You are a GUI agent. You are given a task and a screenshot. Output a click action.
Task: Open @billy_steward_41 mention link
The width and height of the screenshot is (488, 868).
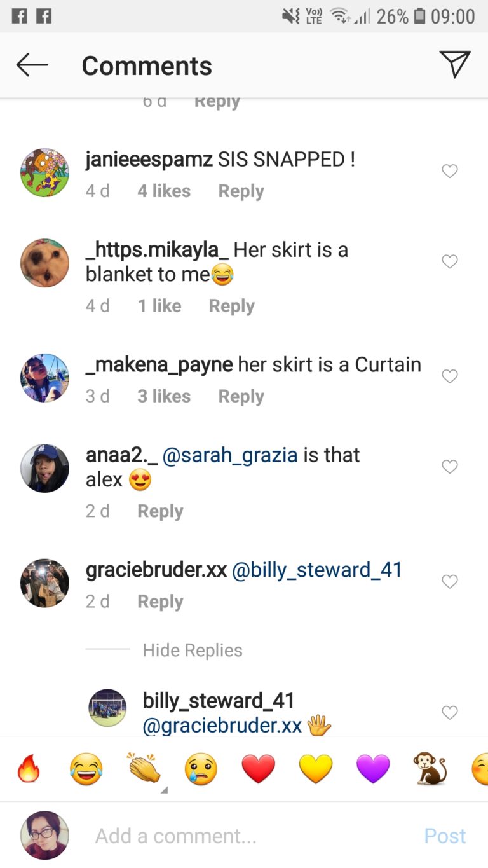point(317,570)
